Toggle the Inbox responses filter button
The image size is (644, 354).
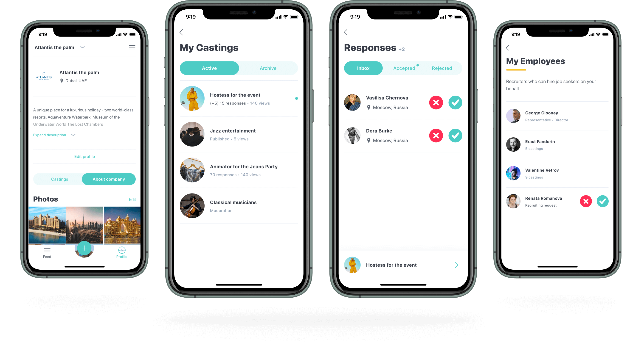363,68
